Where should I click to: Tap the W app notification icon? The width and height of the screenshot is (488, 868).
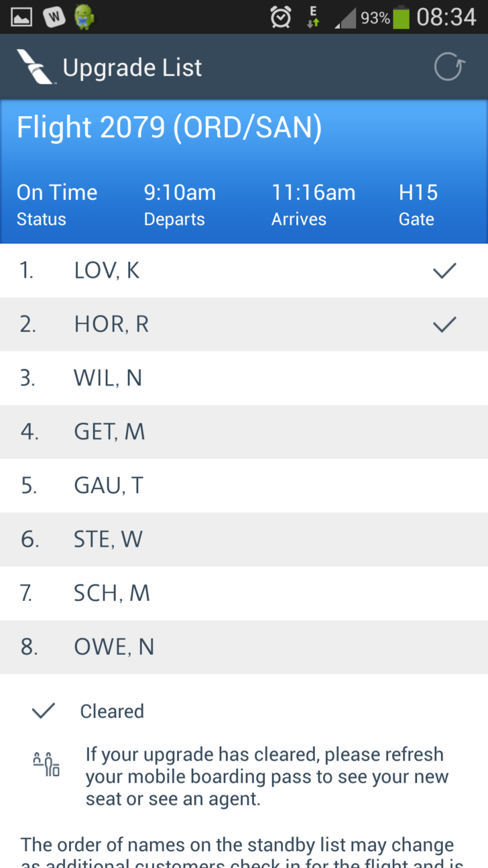[x=53, y=17]
